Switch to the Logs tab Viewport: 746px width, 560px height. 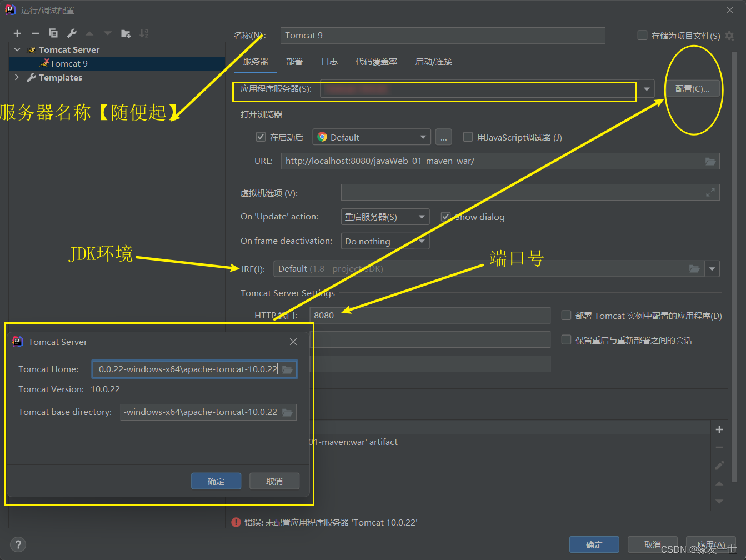(x=329, y=62)
